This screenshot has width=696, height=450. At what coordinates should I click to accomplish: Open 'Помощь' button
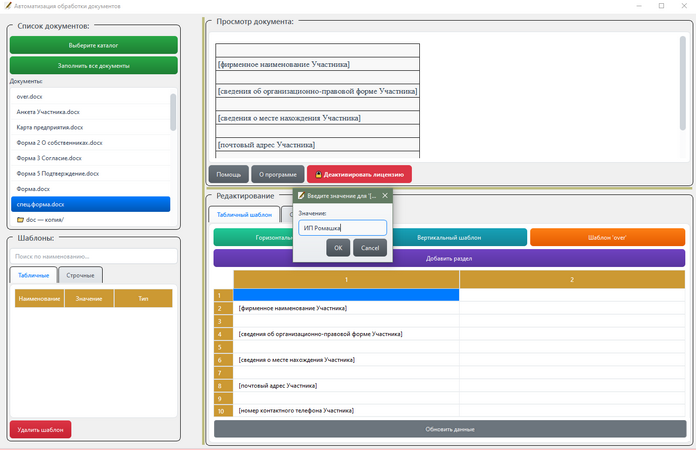(x=229, y=174)
